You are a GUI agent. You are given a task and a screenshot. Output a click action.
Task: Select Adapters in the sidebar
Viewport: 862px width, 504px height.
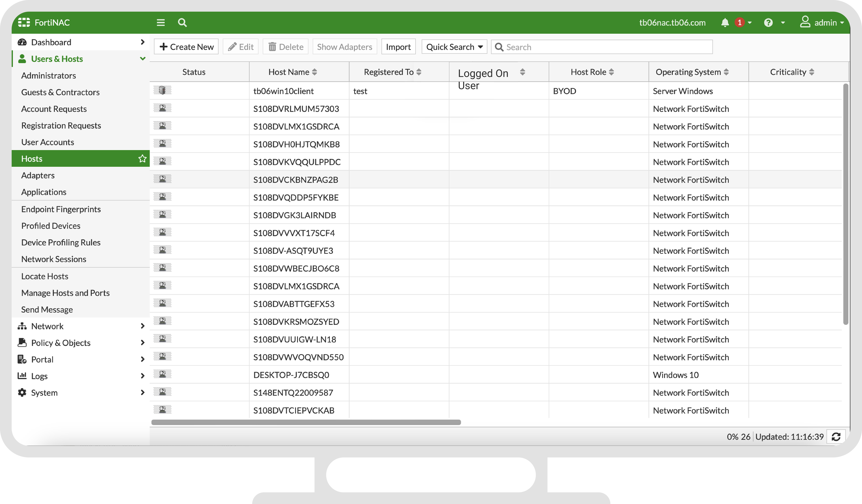pos(38,175)
